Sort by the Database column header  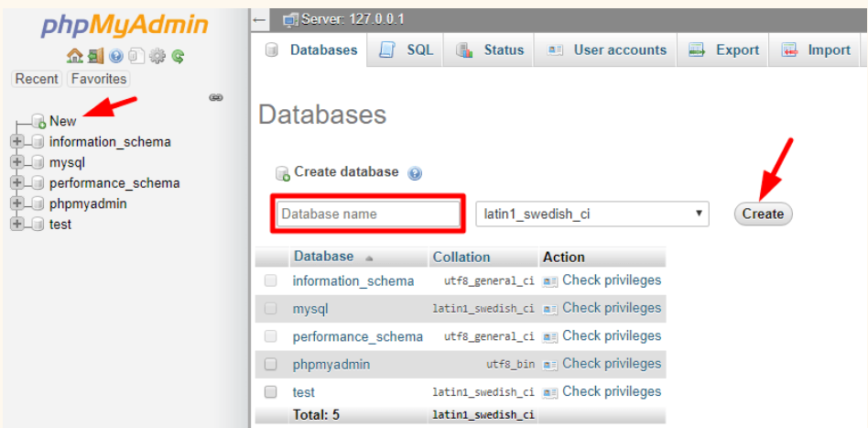324,257
